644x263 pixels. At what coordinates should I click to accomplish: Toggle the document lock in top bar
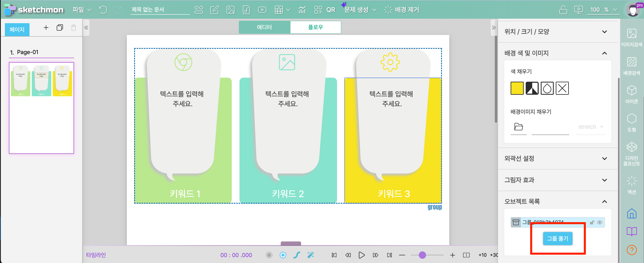(563, 10)
